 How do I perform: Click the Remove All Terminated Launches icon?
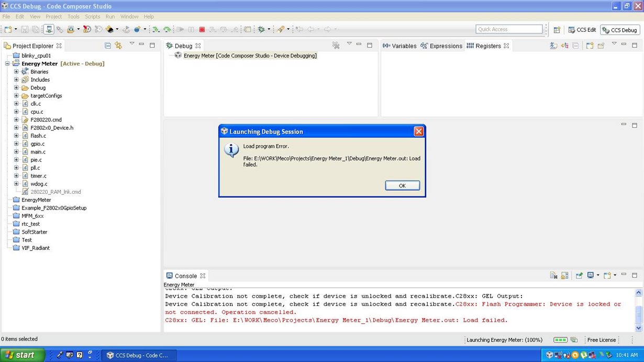point(336,46)
